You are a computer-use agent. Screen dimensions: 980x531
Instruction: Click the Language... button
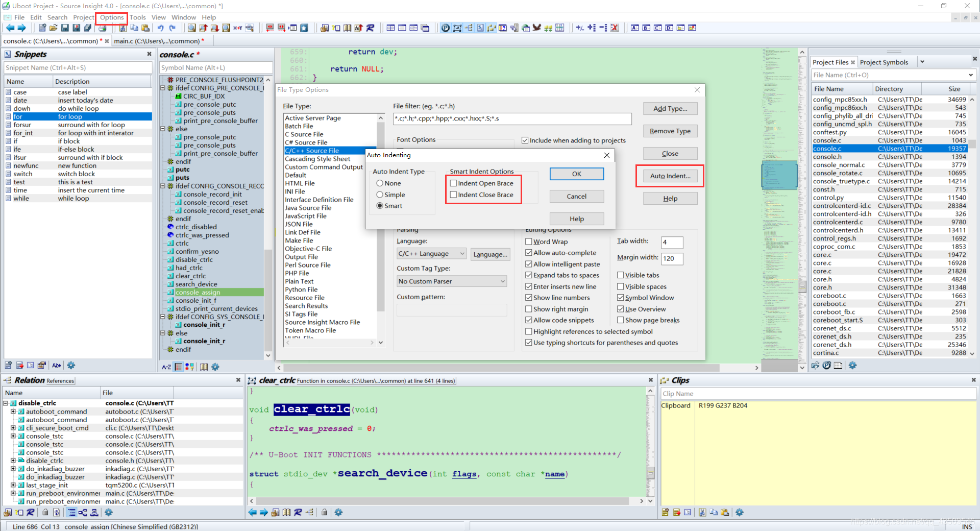tap(490, 254)
